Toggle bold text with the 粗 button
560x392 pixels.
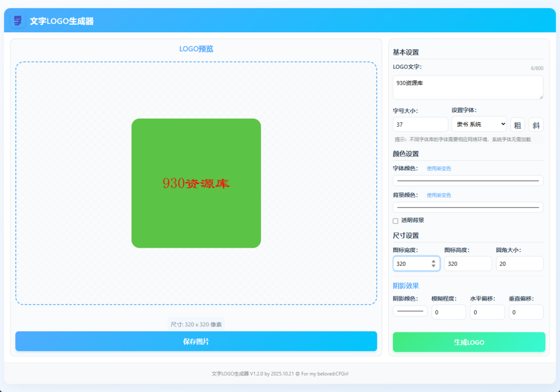tap(517, 124)
